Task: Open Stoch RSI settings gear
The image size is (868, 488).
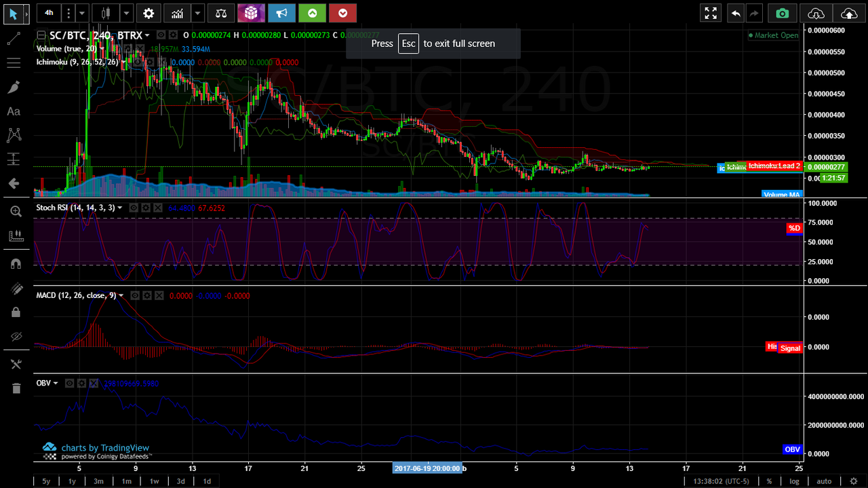Action: tap(145, 208)
